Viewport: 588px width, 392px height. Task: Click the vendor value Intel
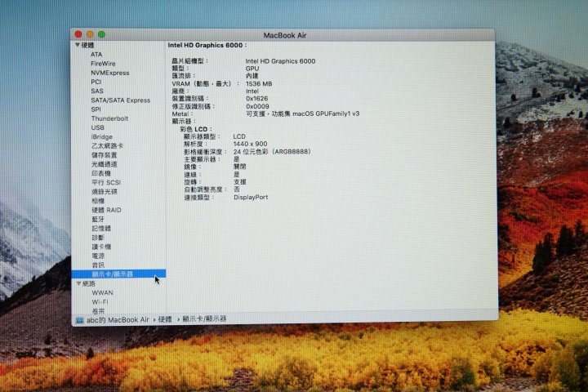coord(252,91)
